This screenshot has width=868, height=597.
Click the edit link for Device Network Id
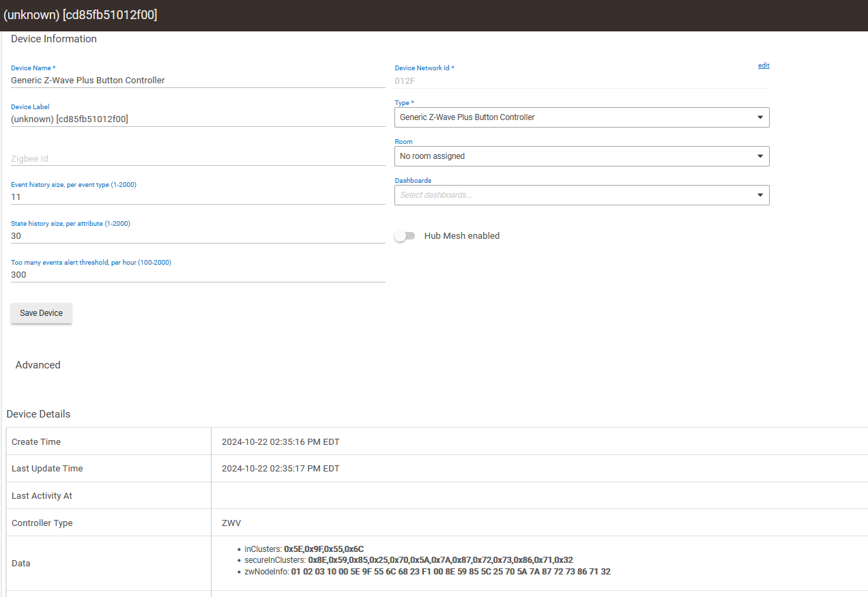pyautogui.click(x=764, y=65)
